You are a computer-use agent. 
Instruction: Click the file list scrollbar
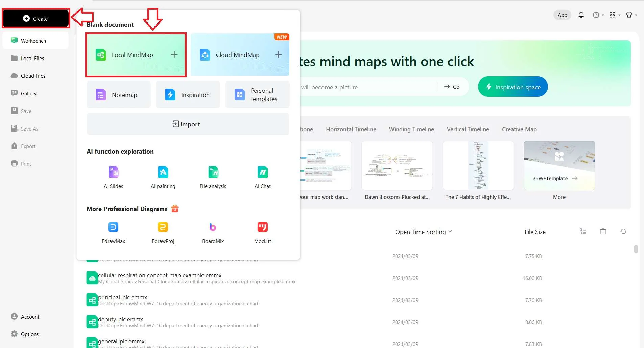636,249
